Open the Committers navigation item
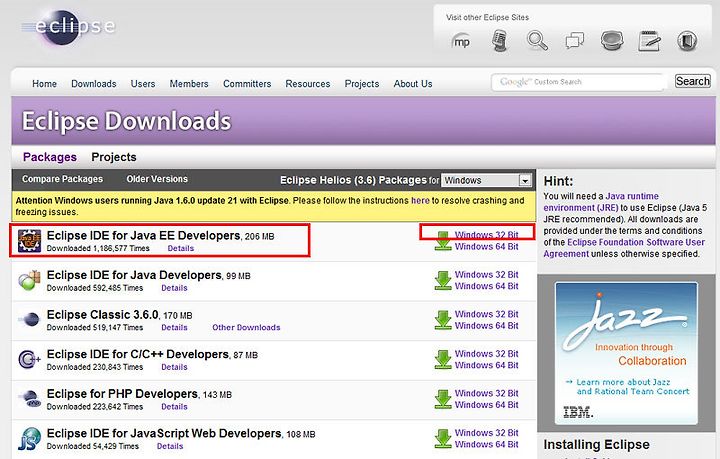 (247, 84)
